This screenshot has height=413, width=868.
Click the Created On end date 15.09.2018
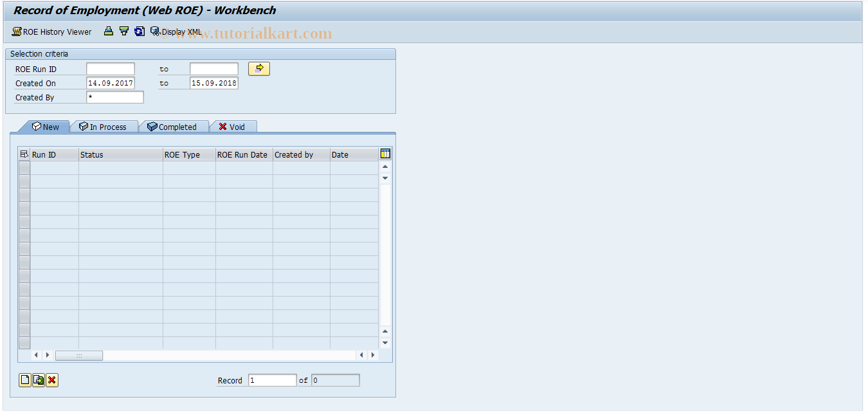pyautogui.click(x=214, y=83)
